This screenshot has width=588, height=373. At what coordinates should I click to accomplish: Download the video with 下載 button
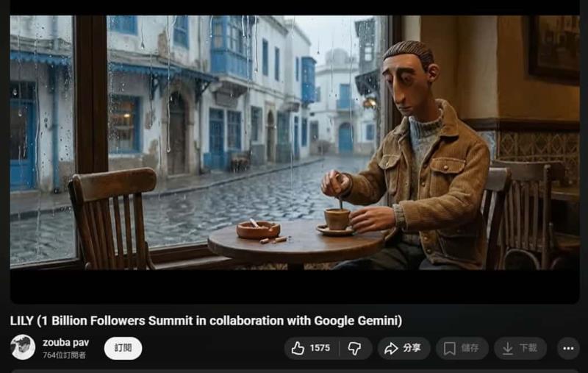[520, 348]
